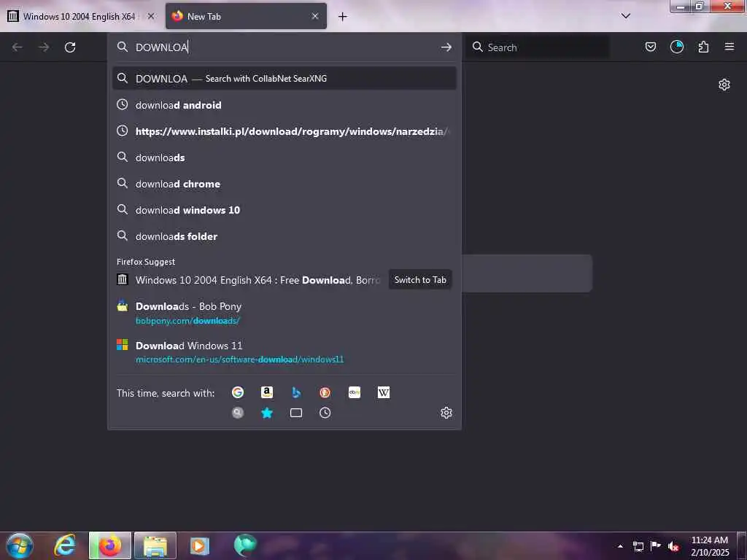Click 'This time, search with:' label

(x=166, y=393)
